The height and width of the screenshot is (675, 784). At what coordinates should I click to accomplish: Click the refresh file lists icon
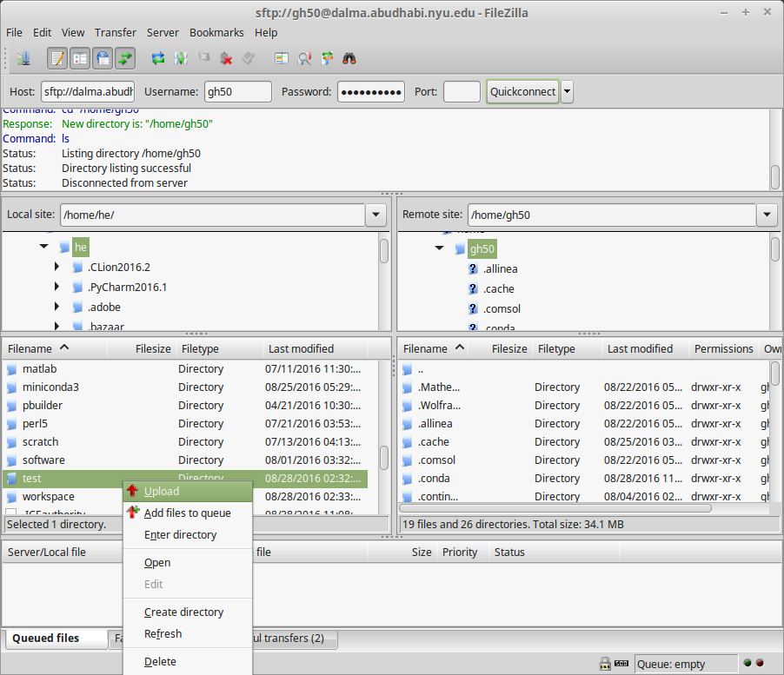tap(158, 59)
